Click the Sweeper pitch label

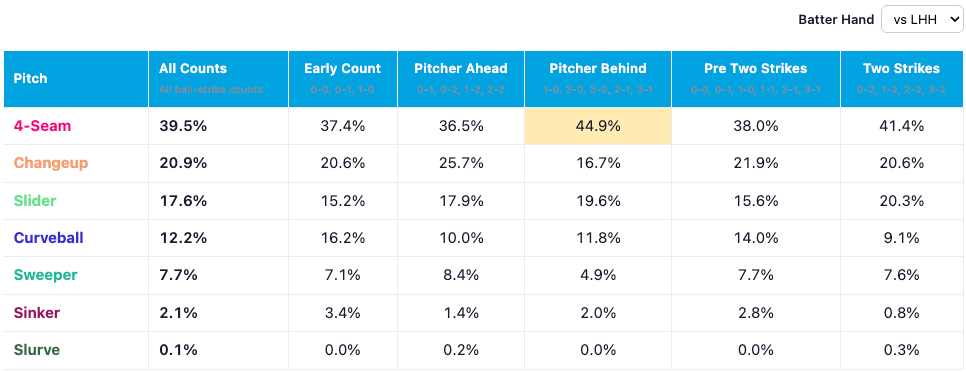[46, 275]
